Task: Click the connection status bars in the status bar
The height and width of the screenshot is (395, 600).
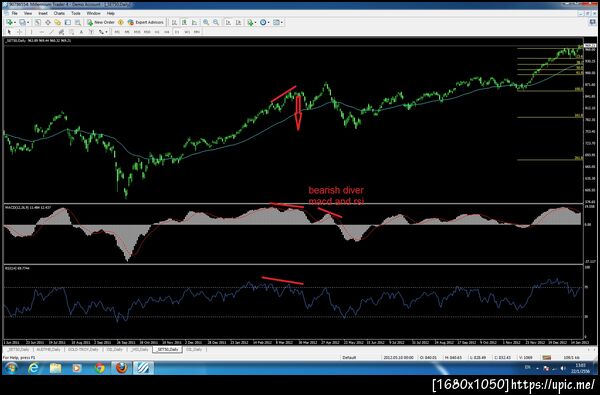Action: 547,357
